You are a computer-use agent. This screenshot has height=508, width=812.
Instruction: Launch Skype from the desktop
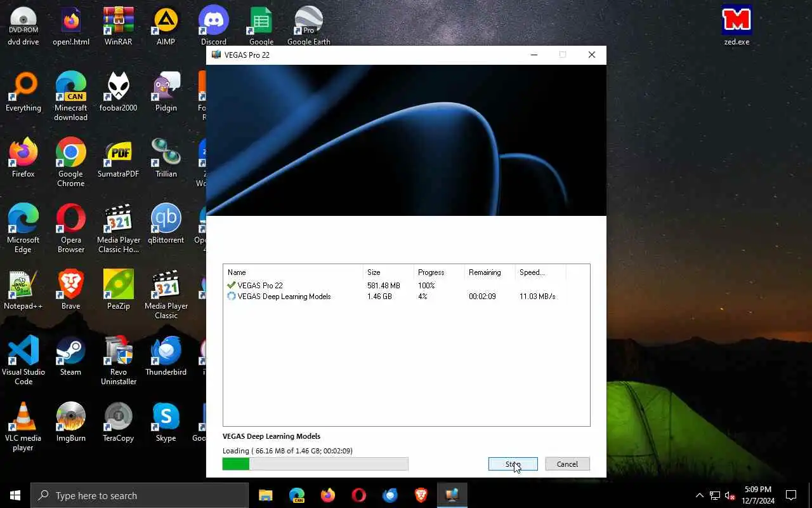pyautogui.click(x=166, y=422)
